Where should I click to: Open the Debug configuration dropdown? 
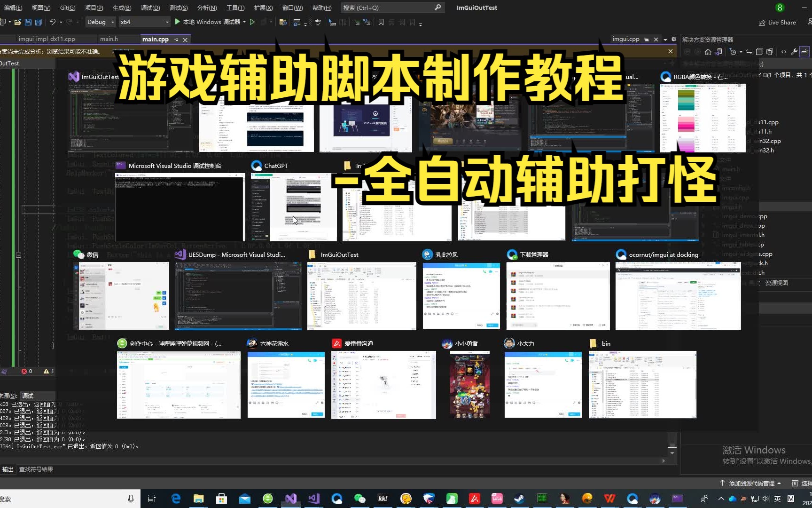click(x=101, y=22)
